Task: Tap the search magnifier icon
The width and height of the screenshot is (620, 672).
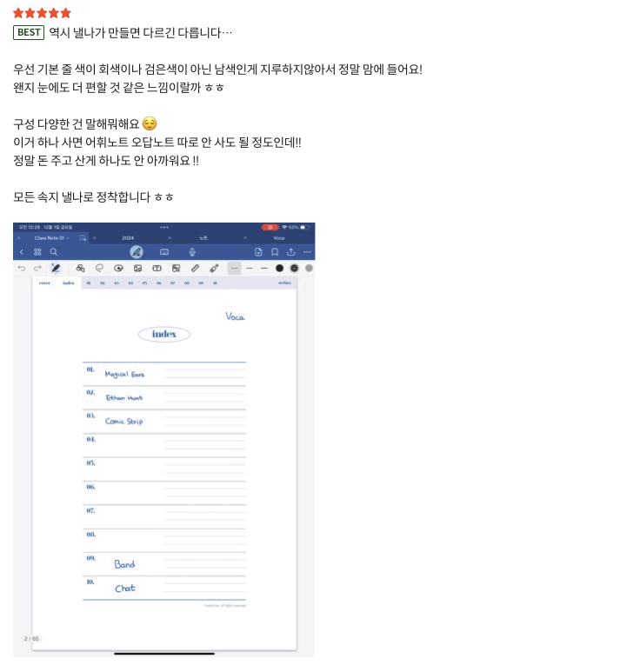Action: click(x=54, y=252)
